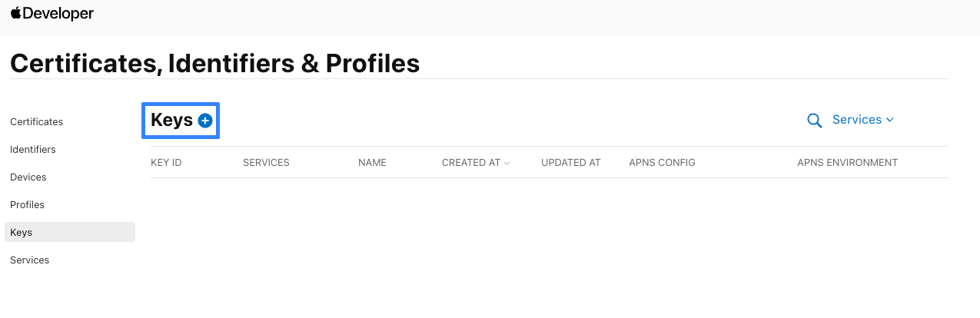The width and height of the screenshot is (980, 318).
Task: Click the KEY ID column header
Action: [166, 163]
